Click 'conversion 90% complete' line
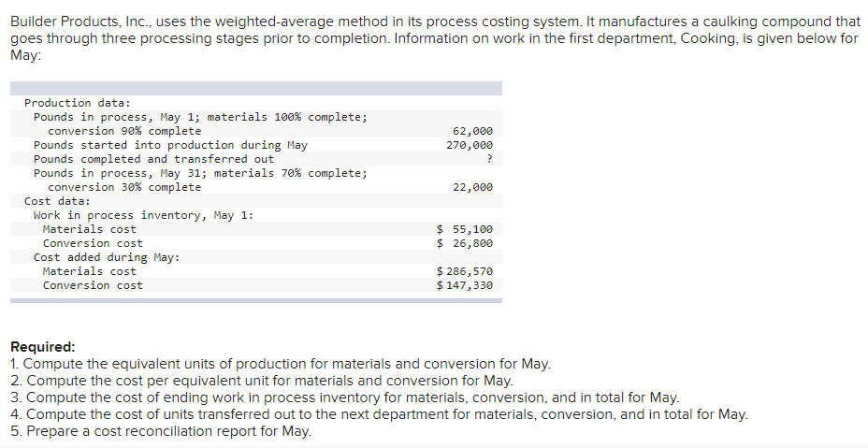Screen dimensions: 868x448 [124, 131]
